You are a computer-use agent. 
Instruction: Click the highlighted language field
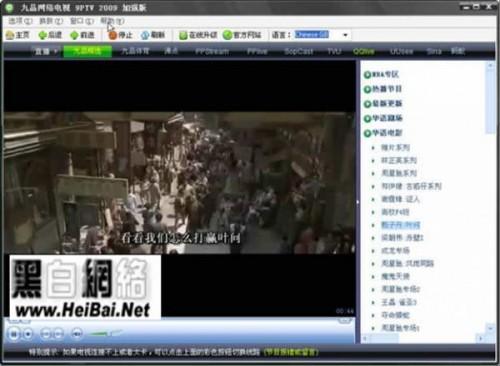[x=312, y=34]
